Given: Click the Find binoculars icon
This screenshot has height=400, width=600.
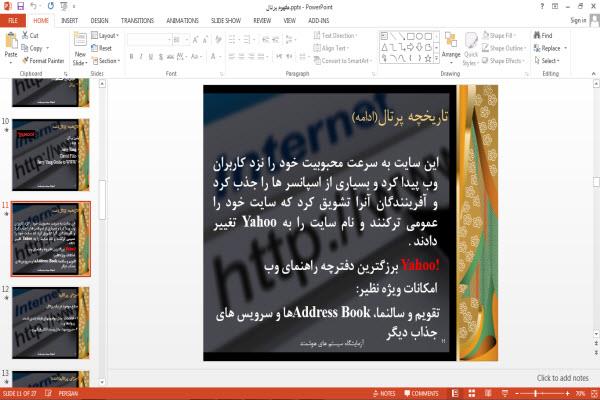Looking at the screenshot, I should tap(537, 35).
